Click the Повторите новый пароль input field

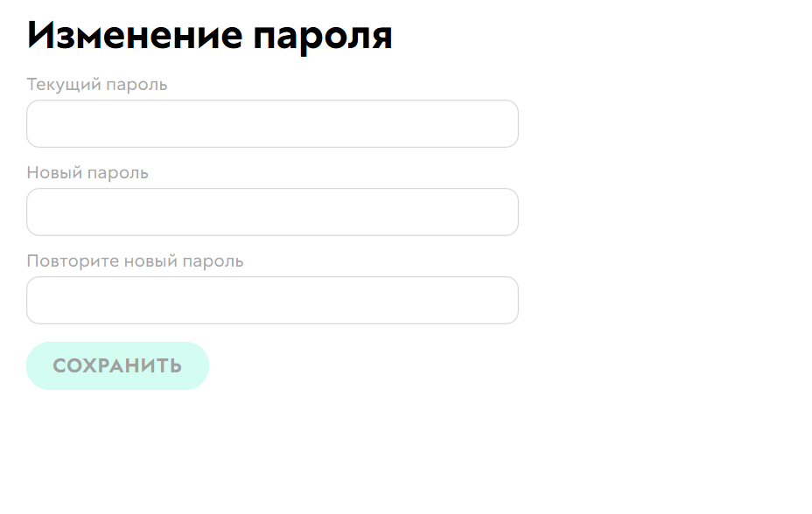[271, 300]
